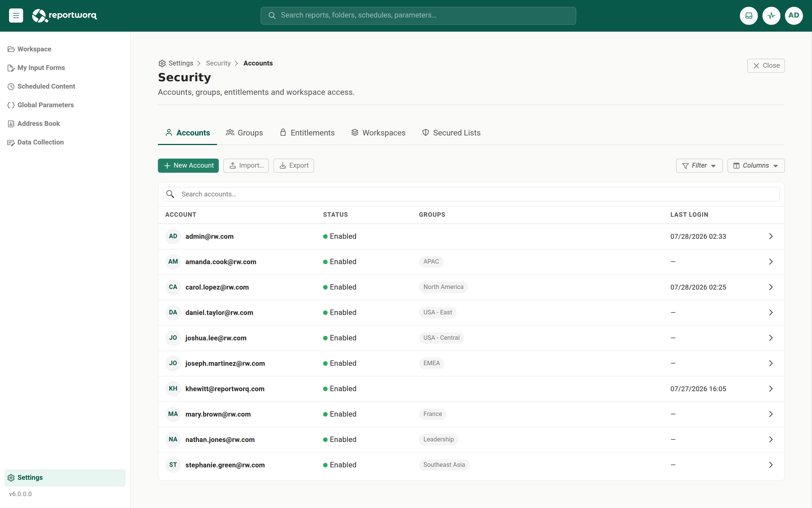The height and width of the screenshot is (508, 812).
Task: Expand the nathan.jones@rw.com row chevron
Action: 771,439
